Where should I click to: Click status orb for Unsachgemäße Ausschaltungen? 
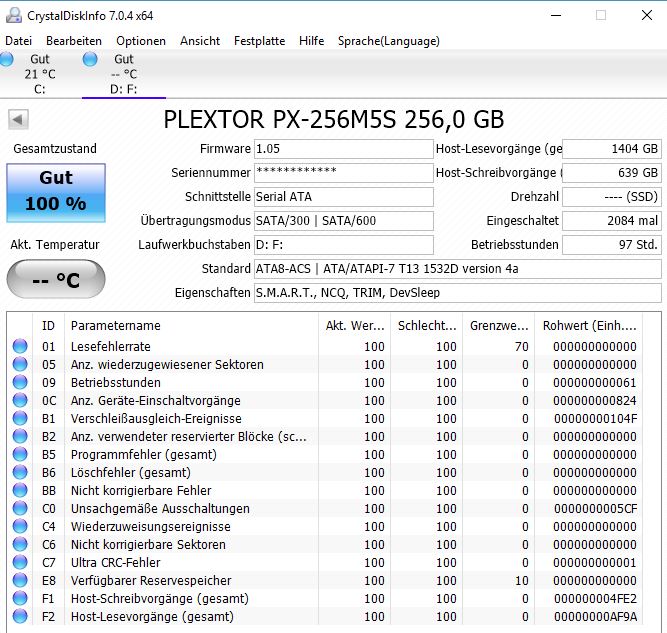click(20, 508)
